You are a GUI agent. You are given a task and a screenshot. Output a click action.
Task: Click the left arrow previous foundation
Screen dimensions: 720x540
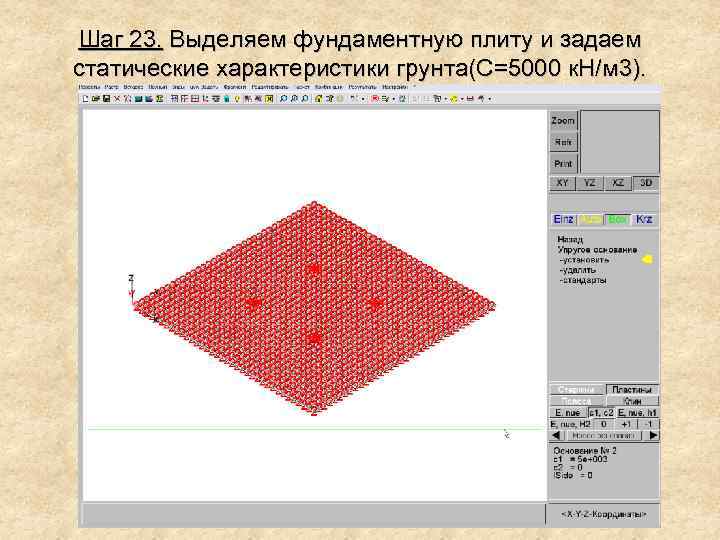556,435
